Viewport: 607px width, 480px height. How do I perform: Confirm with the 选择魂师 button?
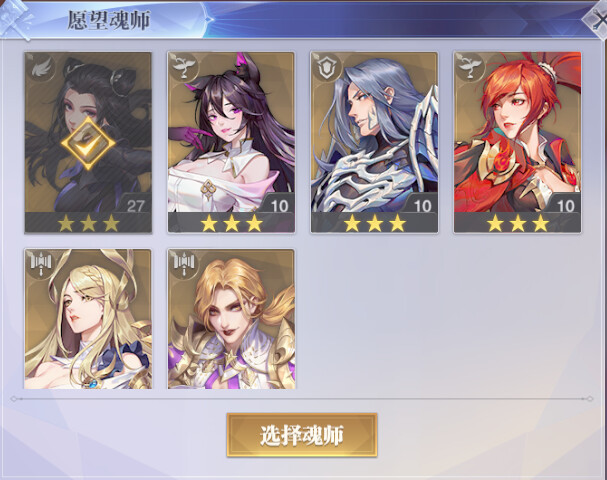302,435
